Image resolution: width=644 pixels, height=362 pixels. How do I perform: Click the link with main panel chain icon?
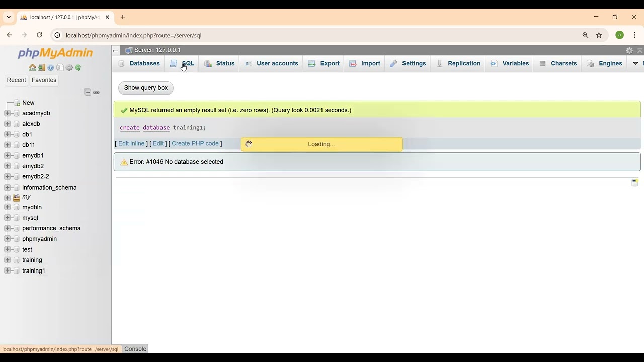pyautogui.click(x=96, y=92)
